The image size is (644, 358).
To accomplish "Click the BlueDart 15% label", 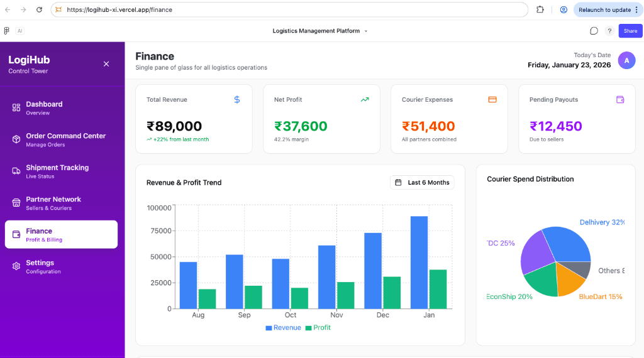I will (601, 296).
